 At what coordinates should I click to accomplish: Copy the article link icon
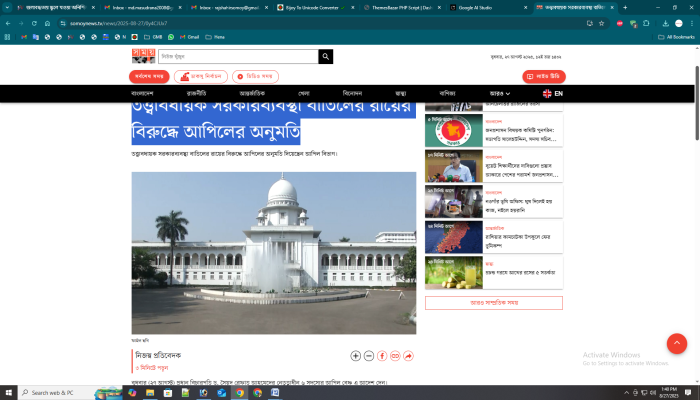(x=395, y=356)
